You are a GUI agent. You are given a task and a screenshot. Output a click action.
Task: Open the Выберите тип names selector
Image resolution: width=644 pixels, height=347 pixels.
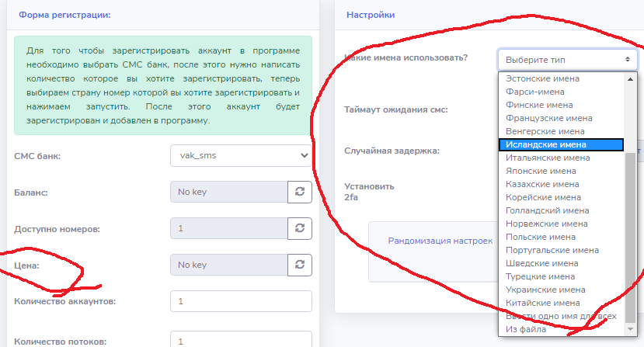[567, 60]
